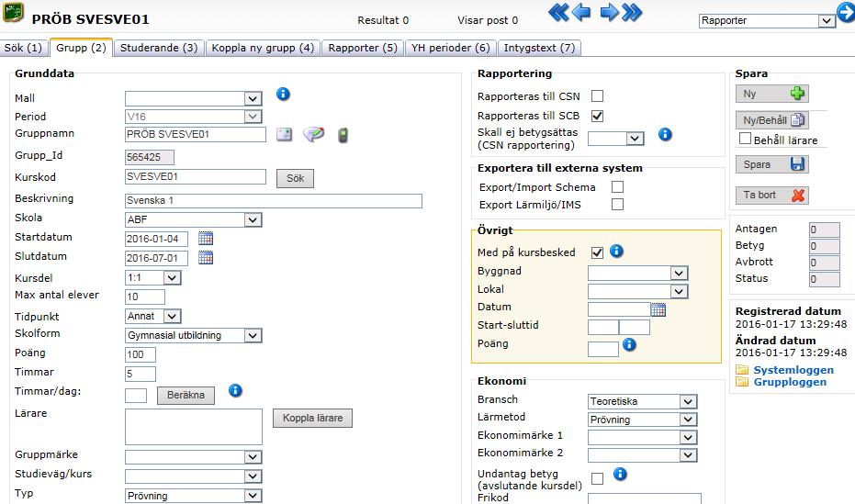The image size is (855, 504).
Task: Open the Skola dropdown showing ABF
Action: pyautogui.click(x=193, y=219)
